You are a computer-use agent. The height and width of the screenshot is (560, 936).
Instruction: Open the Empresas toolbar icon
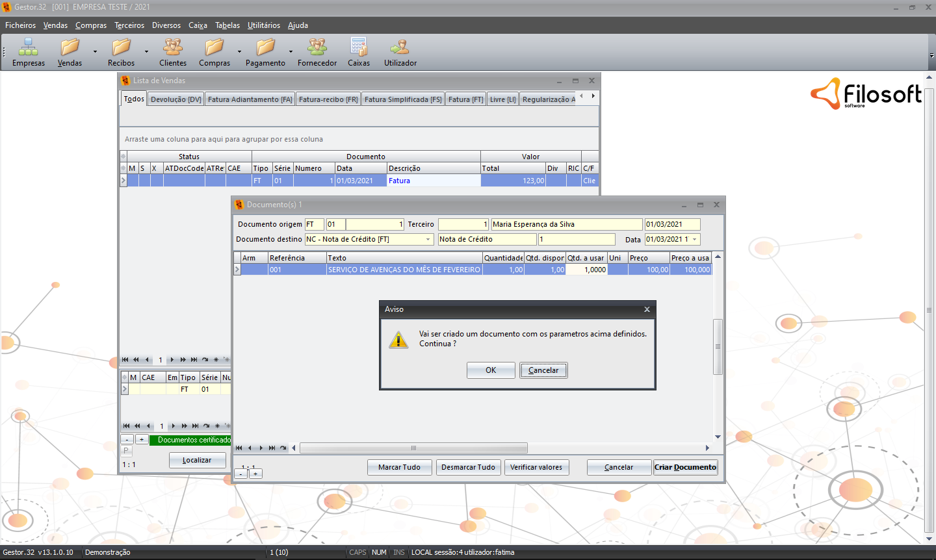28,48
